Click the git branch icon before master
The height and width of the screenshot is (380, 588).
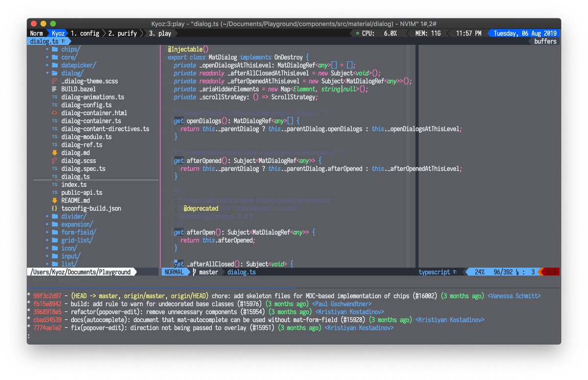(x=195, y=272)
